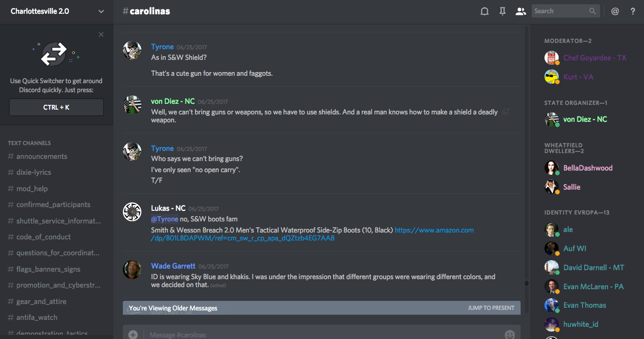The image size is (644, 339).
Task: Select the antifa_watch channel
Action: [37, 317]
